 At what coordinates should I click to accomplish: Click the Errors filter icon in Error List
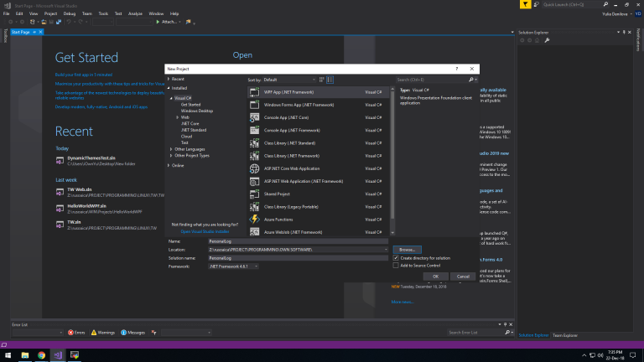[70, 332]
